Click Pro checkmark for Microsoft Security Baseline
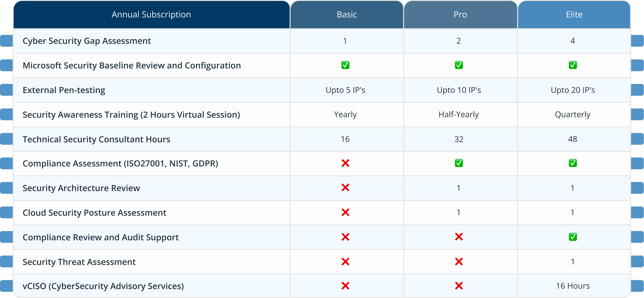 click(459, 65)
